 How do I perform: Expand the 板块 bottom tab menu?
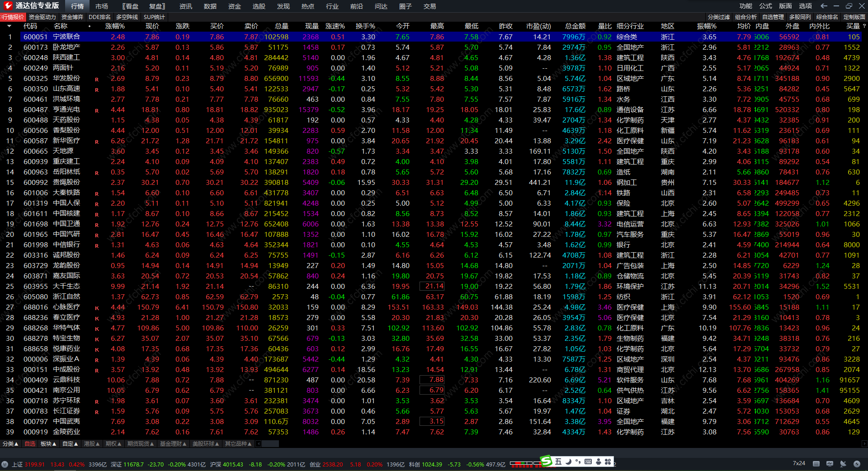point(48,444)
